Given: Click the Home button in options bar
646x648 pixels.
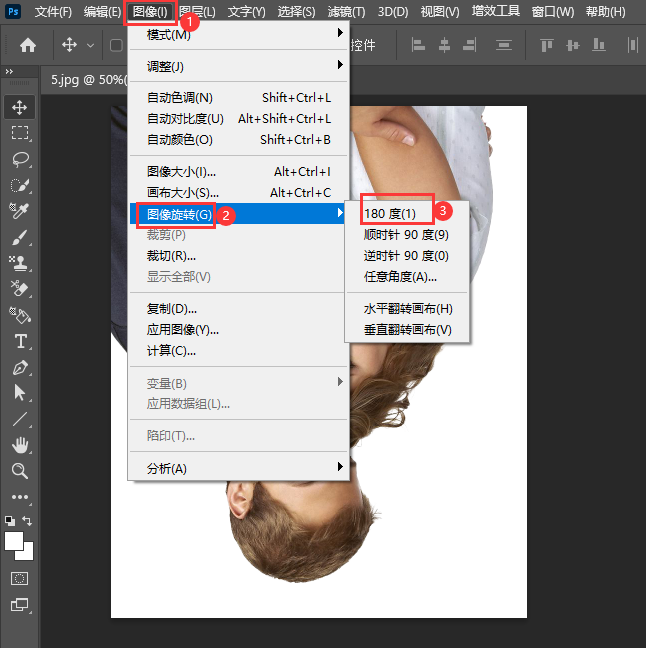Looking at the screenshot, I should pos(28,45).
